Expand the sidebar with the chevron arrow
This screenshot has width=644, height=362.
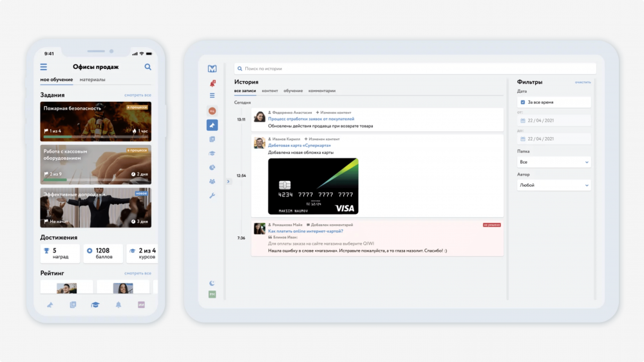click(x=229, y=181)
